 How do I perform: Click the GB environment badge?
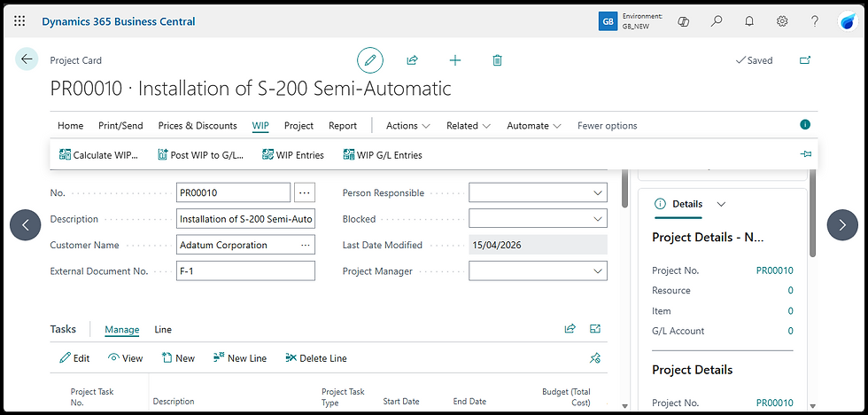point(608,21)
